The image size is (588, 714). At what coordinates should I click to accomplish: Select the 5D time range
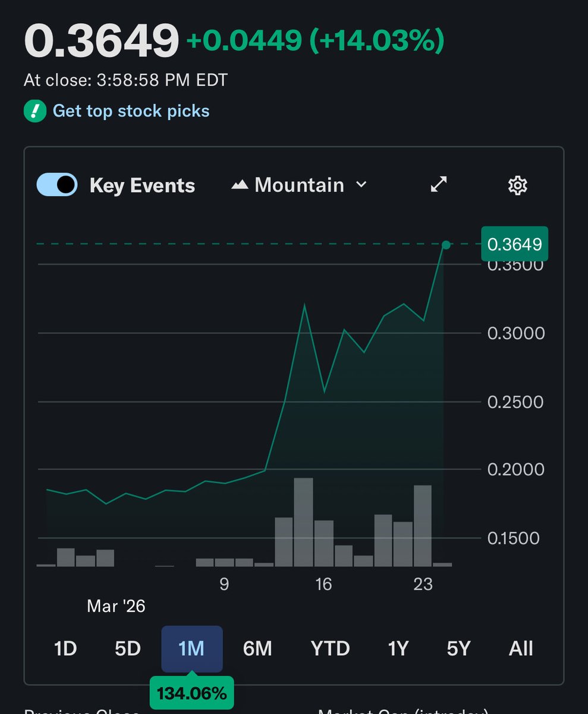pos(128,648)
